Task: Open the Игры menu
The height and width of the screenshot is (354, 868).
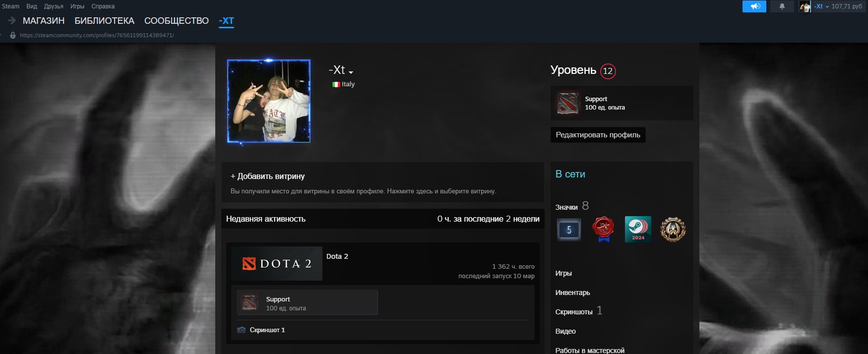Action: pyautogui.click(x=77, y=6)
